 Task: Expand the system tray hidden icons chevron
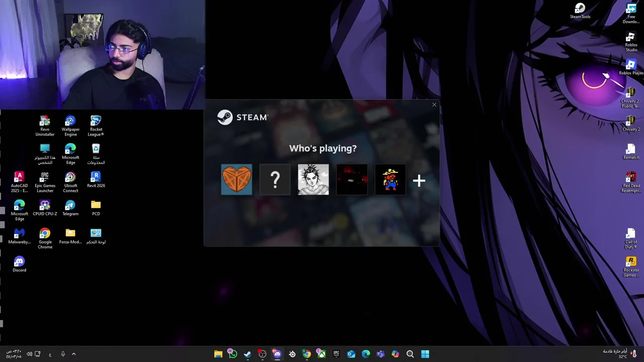pyautogui.click(x=73, y=354)
